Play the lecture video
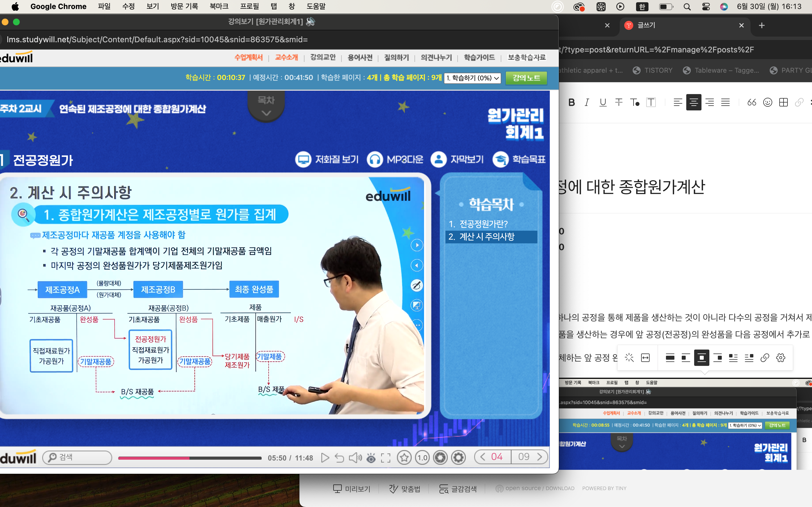Screen dimensions: 812x507 pyautogui.click(x=325, y=458)
